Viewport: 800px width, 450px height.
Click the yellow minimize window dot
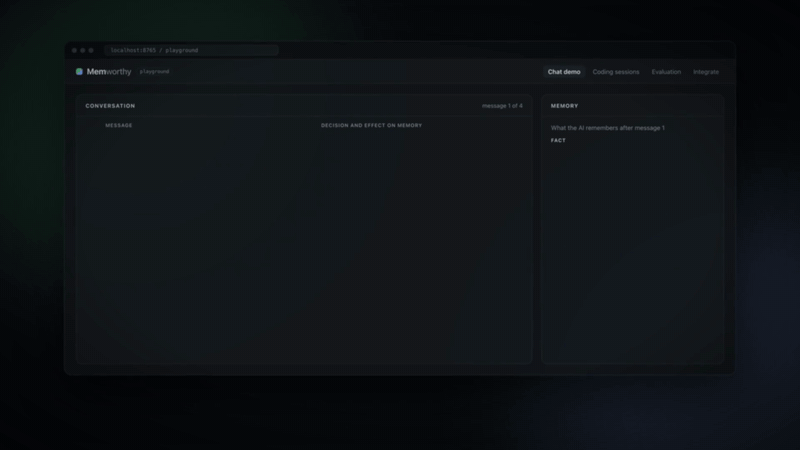point(83,50)
